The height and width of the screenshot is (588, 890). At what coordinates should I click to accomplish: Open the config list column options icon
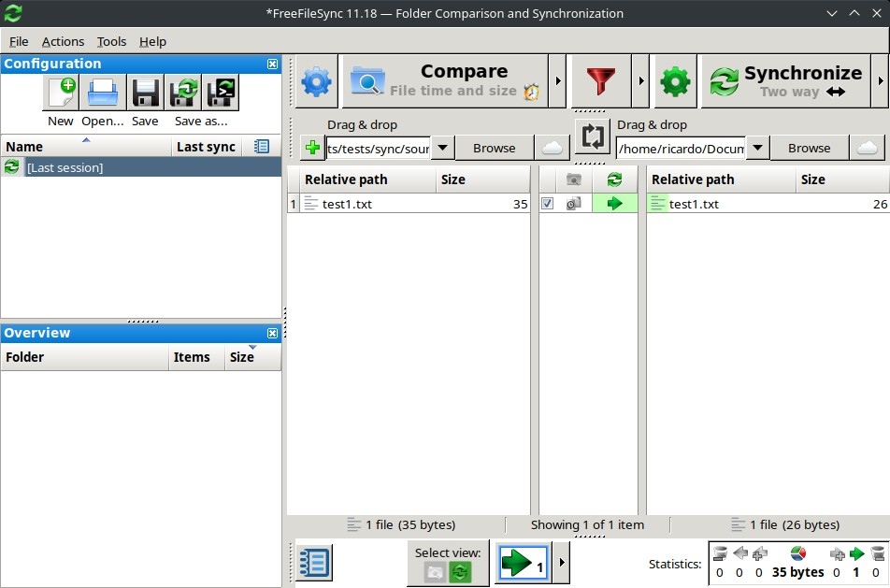click(262, 147)
